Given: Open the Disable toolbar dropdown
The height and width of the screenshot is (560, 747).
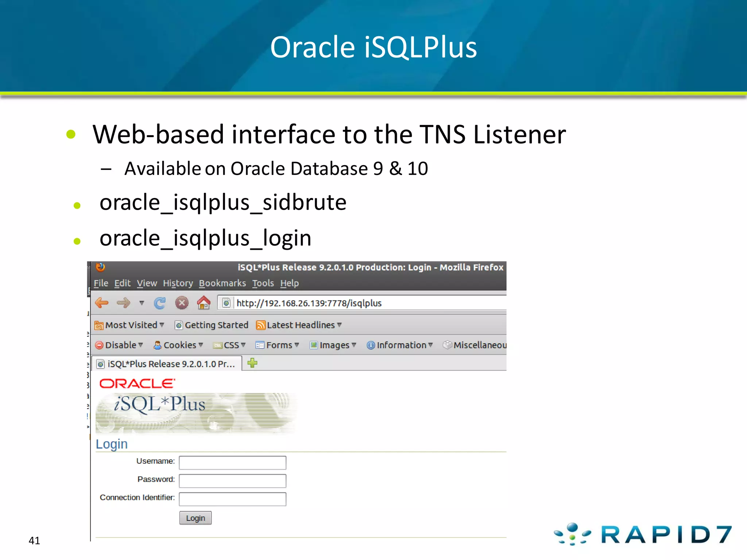Looking at the screenshot, I should pyautogui.click(x=119, y=345).
